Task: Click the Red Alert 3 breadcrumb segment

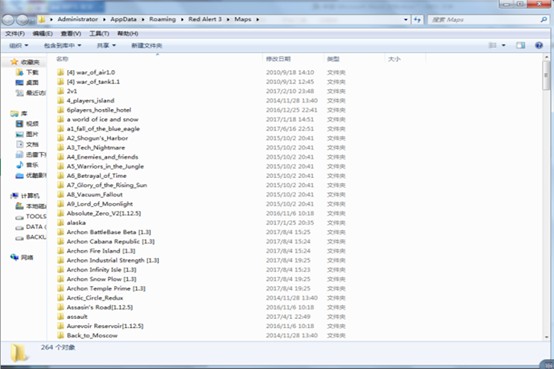Action: (205, 19)
